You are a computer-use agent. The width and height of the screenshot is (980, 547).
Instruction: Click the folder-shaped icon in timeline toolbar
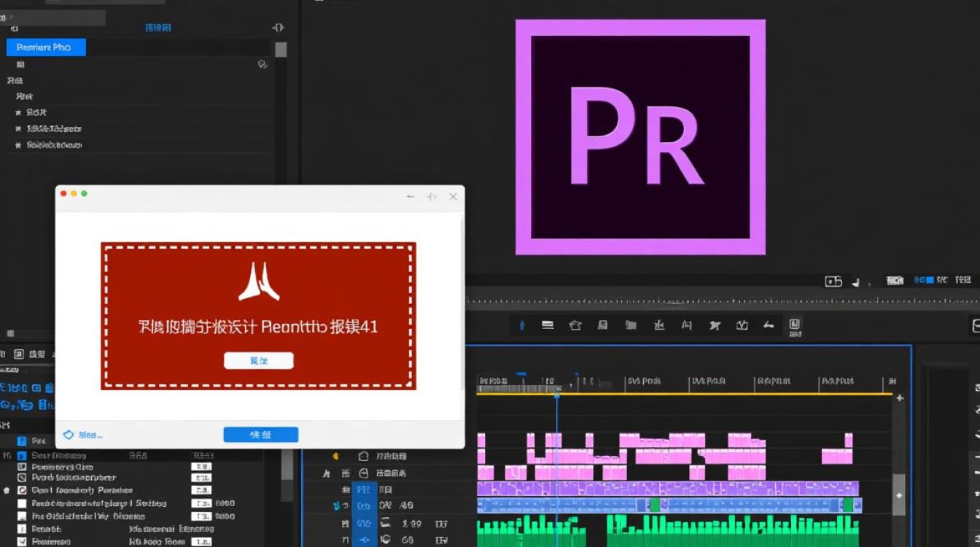click(631, 325)
